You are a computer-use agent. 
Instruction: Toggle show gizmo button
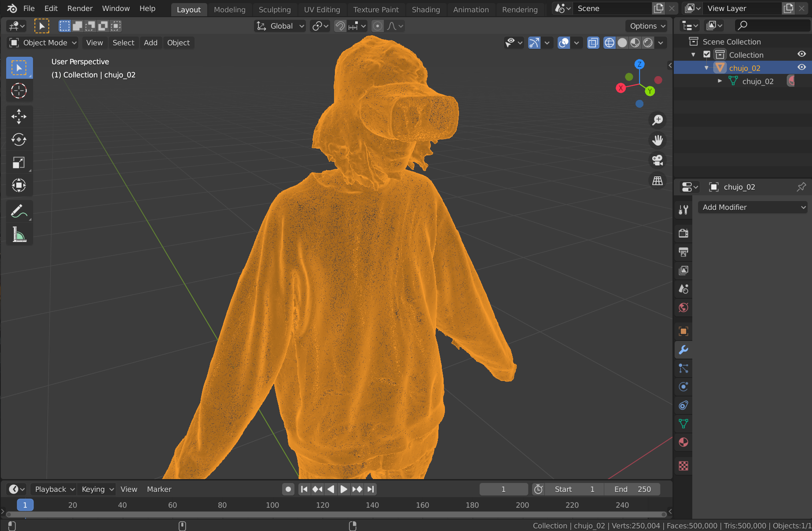click(x=534, y=43)
